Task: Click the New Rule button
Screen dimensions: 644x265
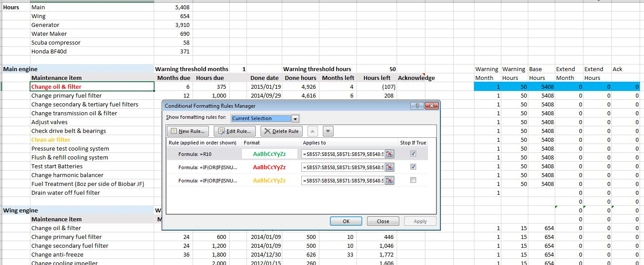Action: 188,131
